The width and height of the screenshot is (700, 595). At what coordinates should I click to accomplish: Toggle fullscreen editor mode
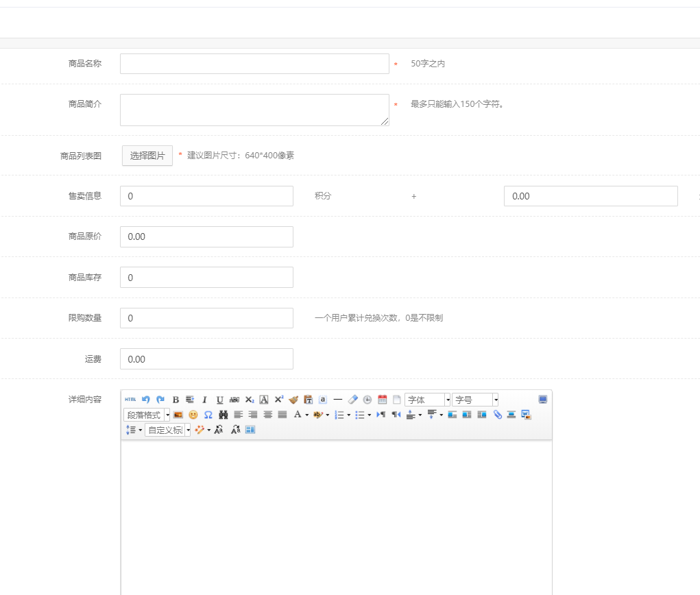543,400
